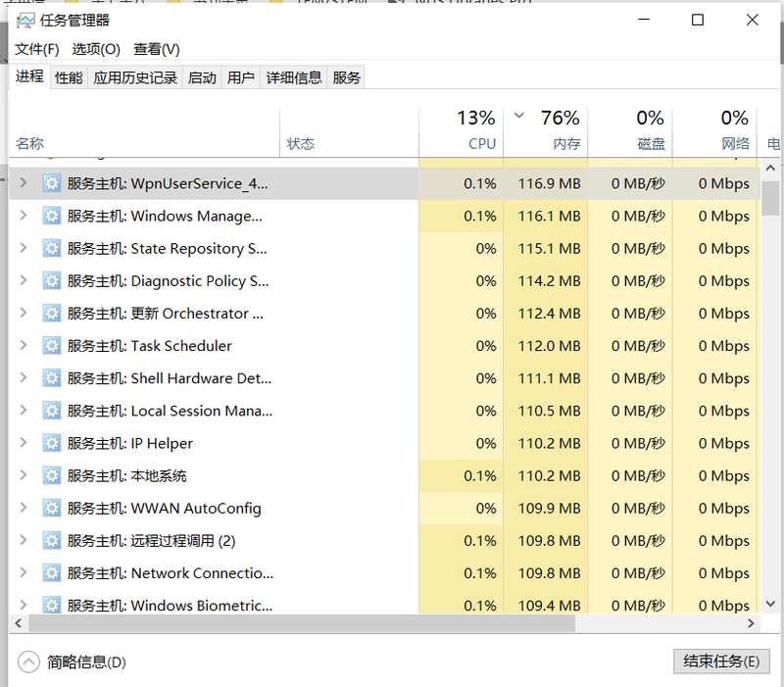Click the IP Helper service gear icon

click(52, 443)
